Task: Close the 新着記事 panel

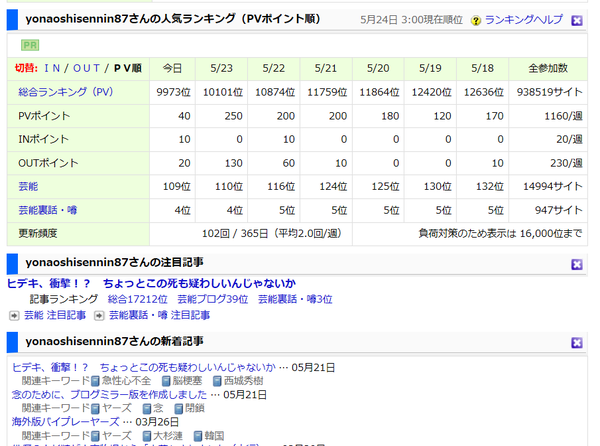Action: pyautogui.click(x=577, y=343)
